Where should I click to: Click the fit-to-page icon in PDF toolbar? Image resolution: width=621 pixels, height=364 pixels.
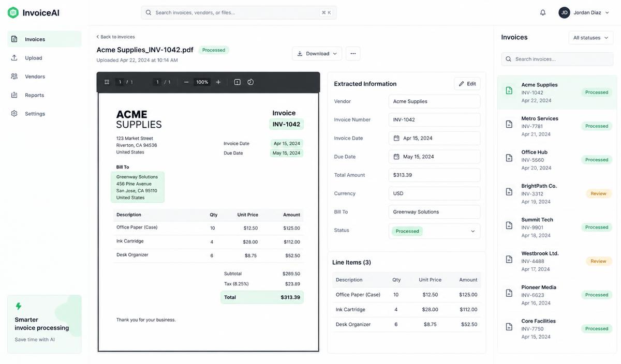pos(237,82)
